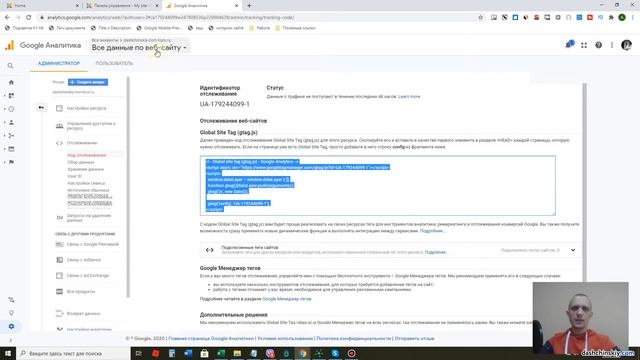Viewport: 640px width, 360px height.
Task: Open the Behavior window sidebar icon
Action: click(11, 149)
